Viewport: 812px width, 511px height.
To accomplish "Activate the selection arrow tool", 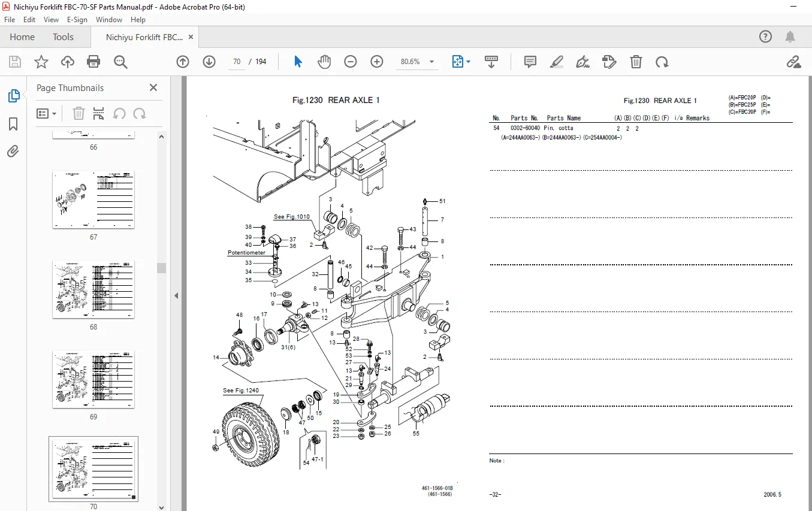I will 298,62.
